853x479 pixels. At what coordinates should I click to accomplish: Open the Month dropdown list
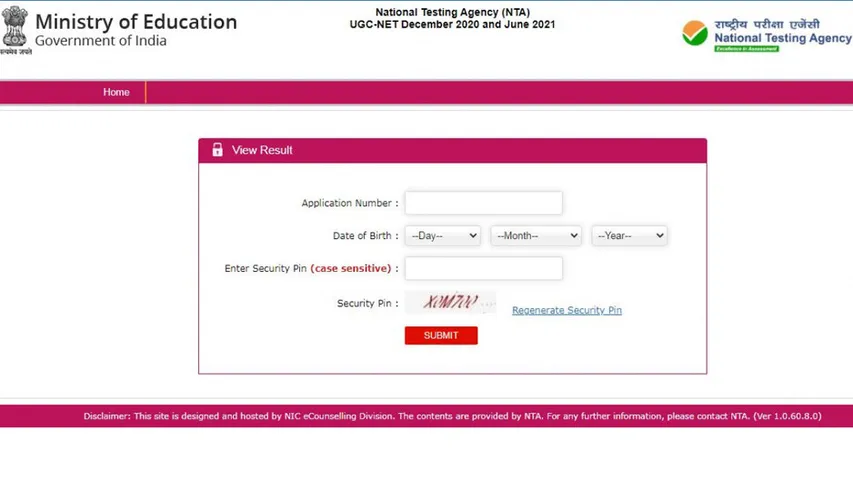pyautogui.click(x=536, y=236)
